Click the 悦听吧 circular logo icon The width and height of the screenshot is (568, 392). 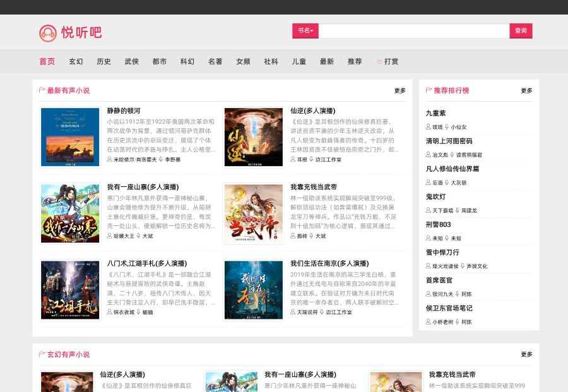coord(46,33)
